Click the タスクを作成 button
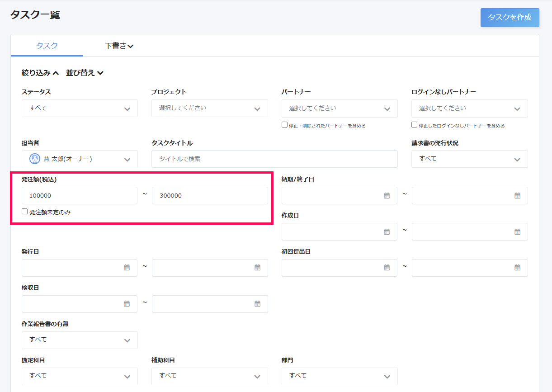552x392 pixels. point(510,18)
